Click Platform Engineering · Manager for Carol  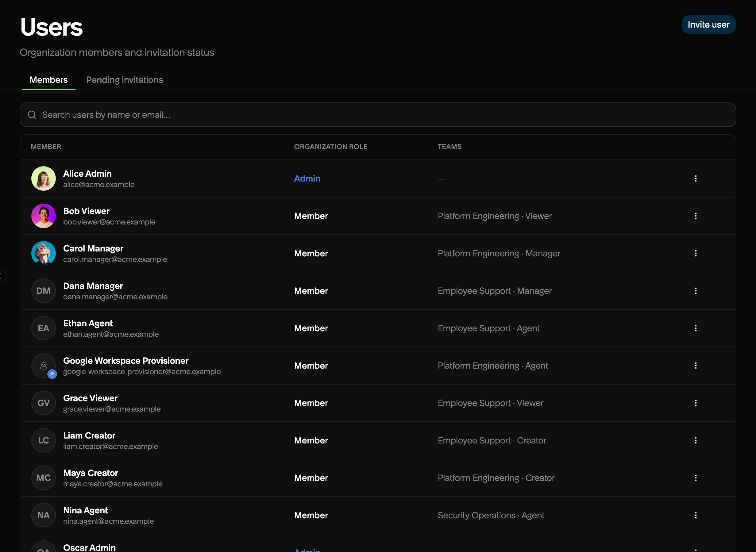pos(499,253)
